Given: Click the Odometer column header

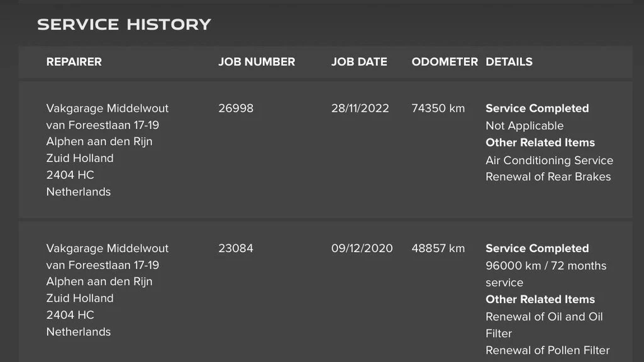Looking at the screenshot, I should tap(445, 62).
